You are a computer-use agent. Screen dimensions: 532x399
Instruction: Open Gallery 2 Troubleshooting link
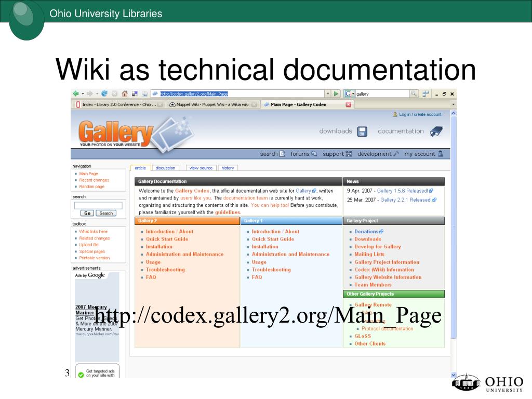pos(165,270)
